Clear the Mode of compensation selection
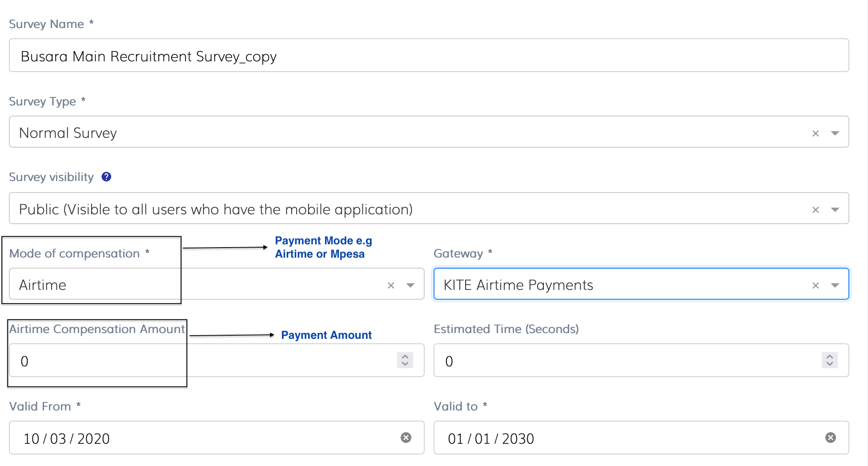The image size is (868, 466). tap(391, 285)
